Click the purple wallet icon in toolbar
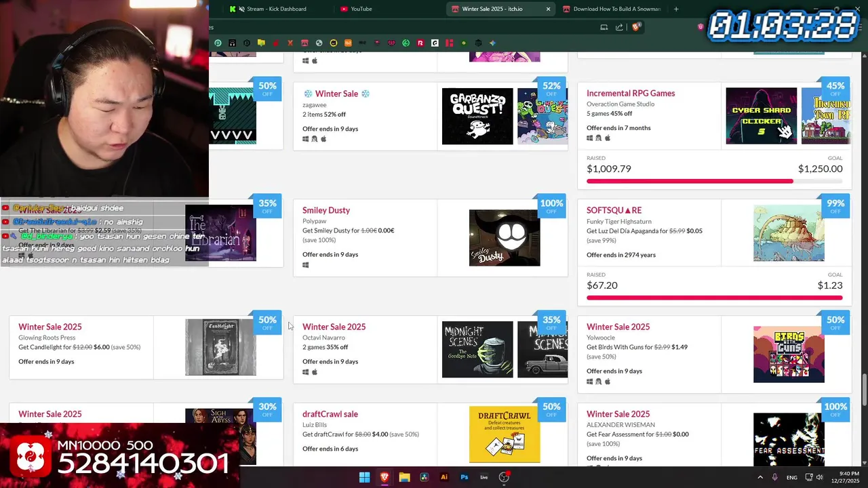 point(701,27)
